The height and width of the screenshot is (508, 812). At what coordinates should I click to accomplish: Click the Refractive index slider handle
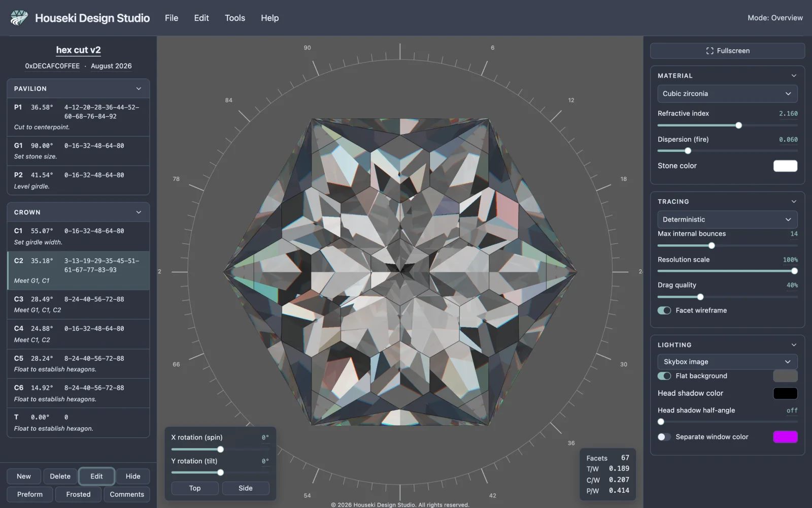738,125
